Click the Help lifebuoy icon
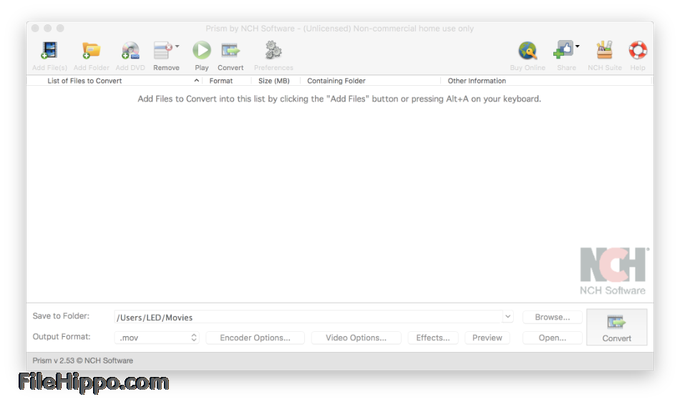 (x=638, y=50)
